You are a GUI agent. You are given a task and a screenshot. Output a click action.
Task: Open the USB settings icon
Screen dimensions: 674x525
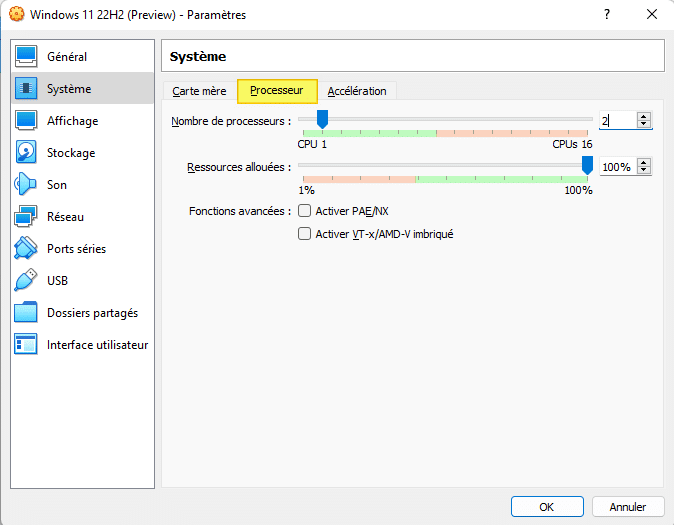(x=26, y=281)
